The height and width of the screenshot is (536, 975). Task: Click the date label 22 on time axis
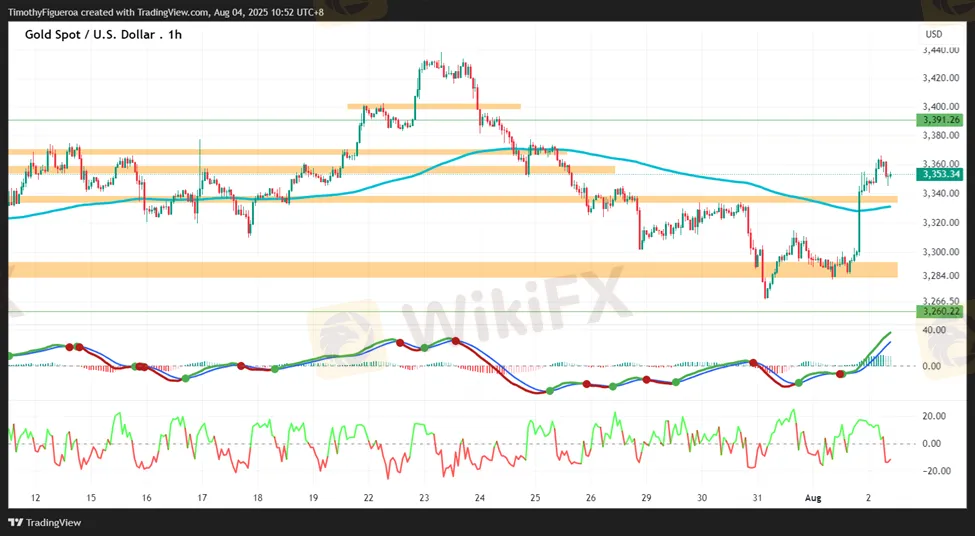(369, 498)
